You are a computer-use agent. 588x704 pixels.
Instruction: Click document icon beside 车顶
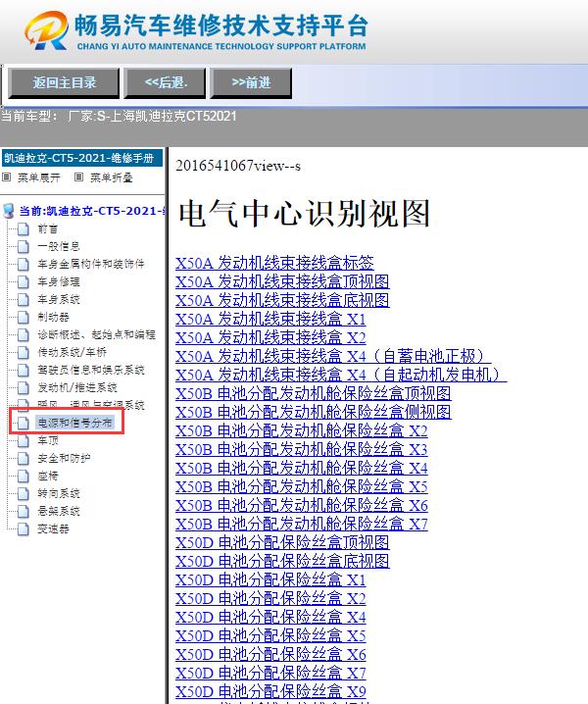[x=23, y=440]
